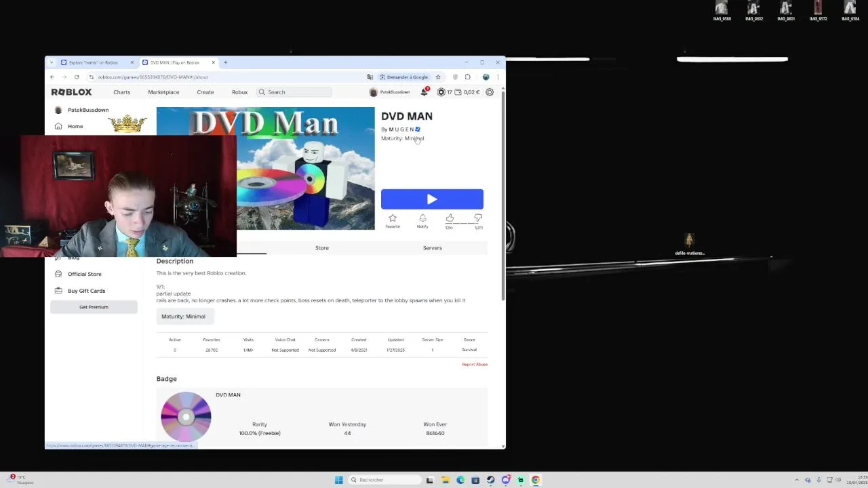The image size is (868, 488).
Task: Click the 861640 Won Ever value
Action: (435, 433)
